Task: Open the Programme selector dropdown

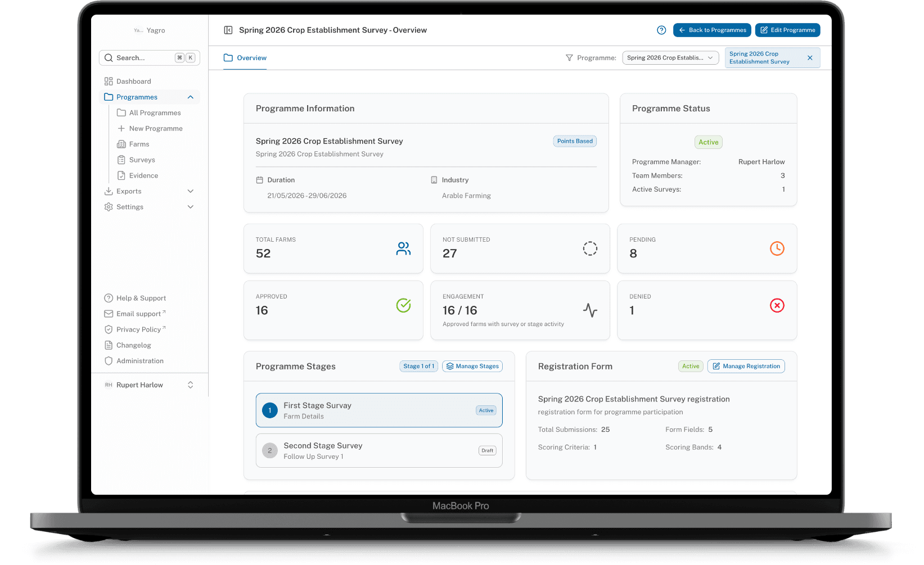Action: point(670,58)
